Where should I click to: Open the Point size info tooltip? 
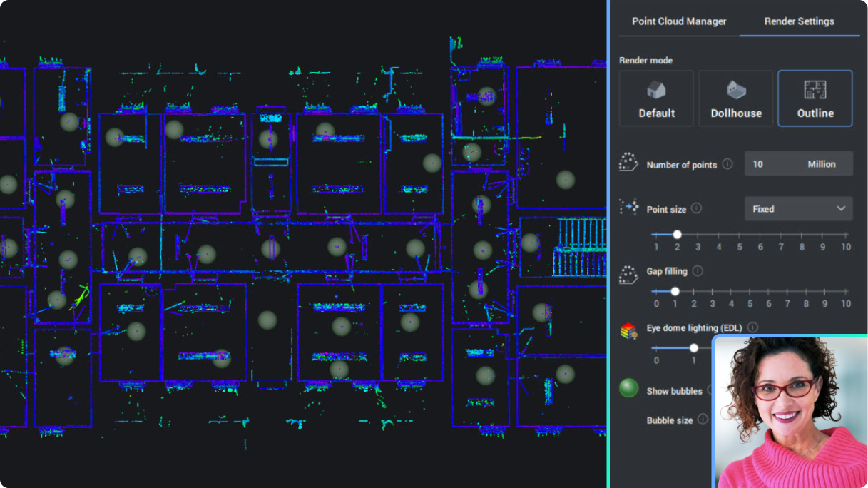pyautogui.click(x=695, y=208)
